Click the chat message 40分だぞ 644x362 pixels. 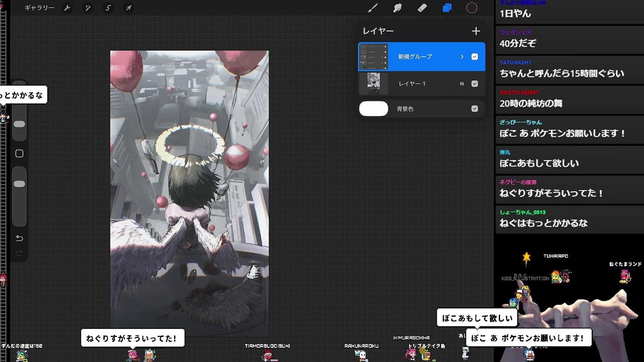pyautogui.click(x=518, y=43)
